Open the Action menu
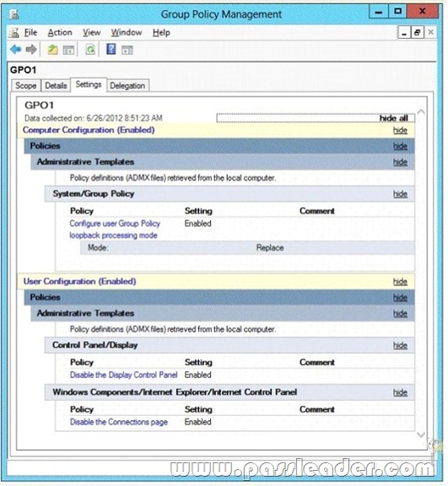 (60, 32)
